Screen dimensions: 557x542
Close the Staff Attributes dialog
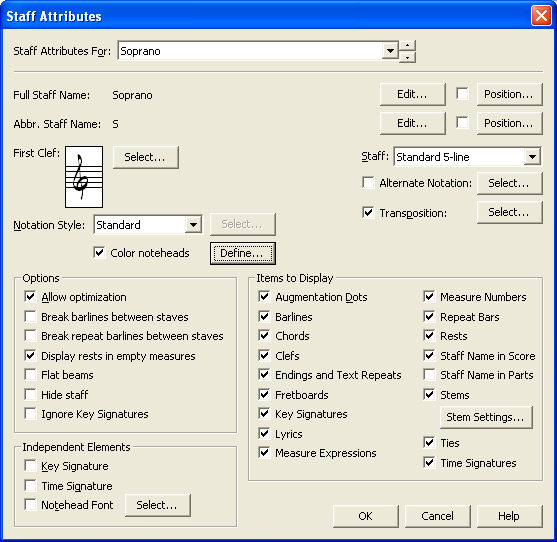click(x=541, y=16)
